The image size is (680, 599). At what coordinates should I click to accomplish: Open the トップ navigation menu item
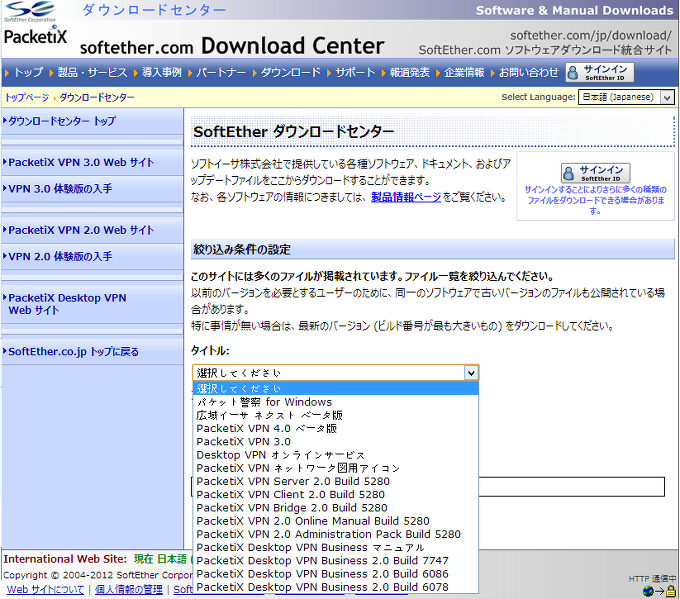[x=29, y=72]
